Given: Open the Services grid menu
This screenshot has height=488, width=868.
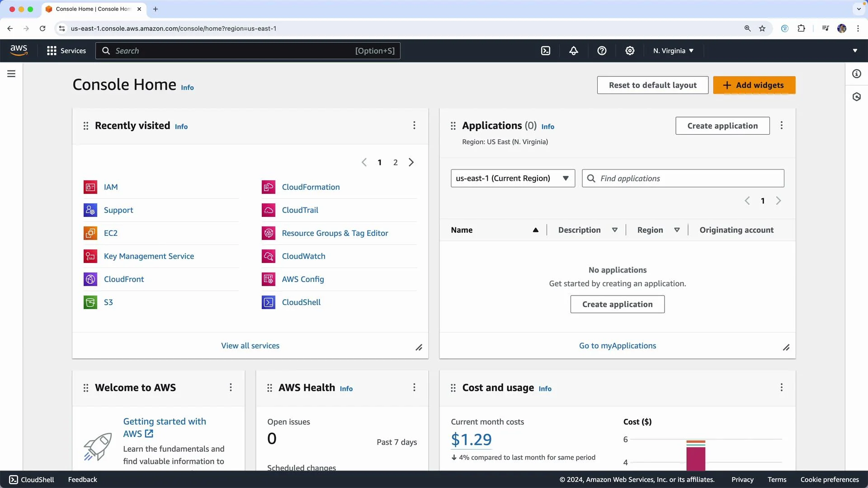Looking at the screenshot, I should 66,51.
